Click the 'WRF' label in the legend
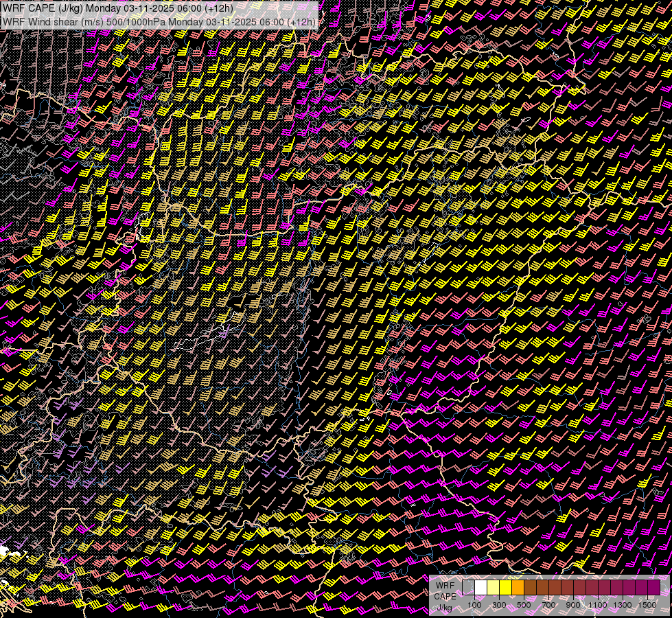Screen dimensions: 672x618 point(445,586)
